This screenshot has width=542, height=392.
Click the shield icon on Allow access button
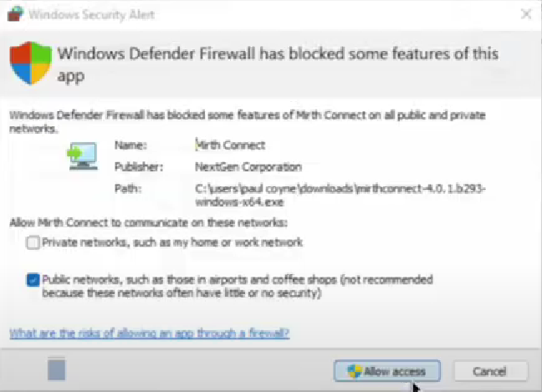point(354,371)
